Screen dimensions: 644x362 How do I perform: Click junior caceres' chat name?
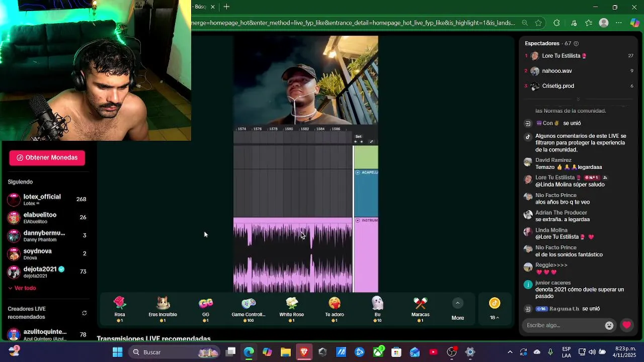click(x=553, y=283)
